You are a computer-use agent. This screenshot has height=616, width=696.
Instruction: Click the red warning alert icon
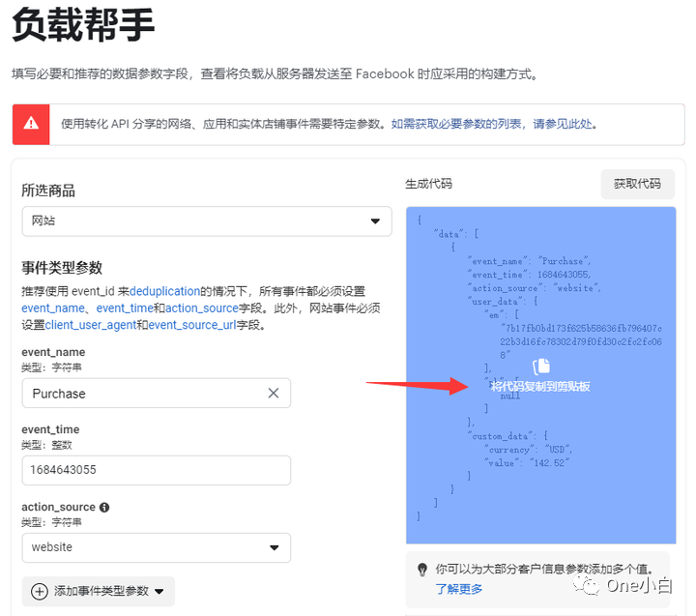[31, 124]
